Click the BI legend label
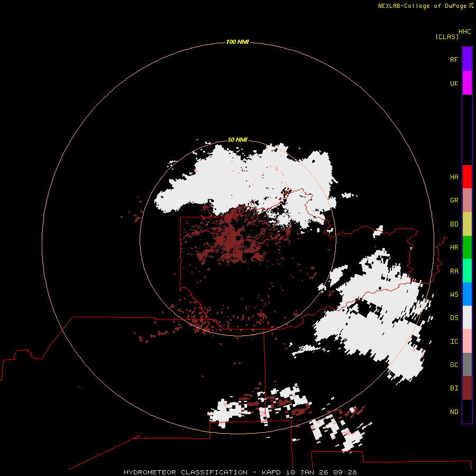 (454, 388)
